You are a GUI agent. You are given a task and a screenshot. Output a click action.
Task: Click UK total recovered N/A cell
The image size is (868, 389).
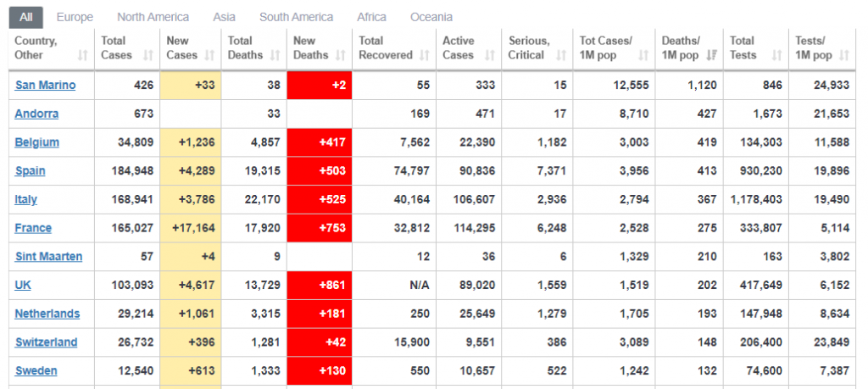[x=394, y=285]
